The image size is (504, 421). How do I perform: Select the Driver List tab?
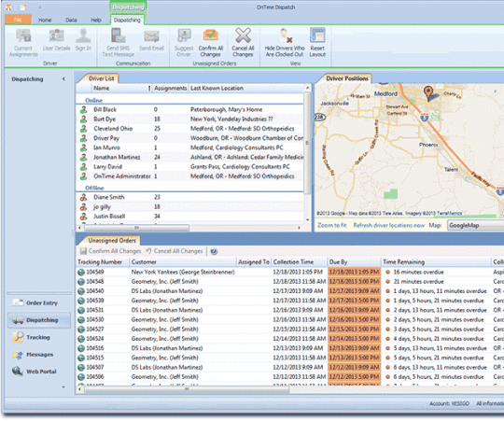tap(101, 78)
